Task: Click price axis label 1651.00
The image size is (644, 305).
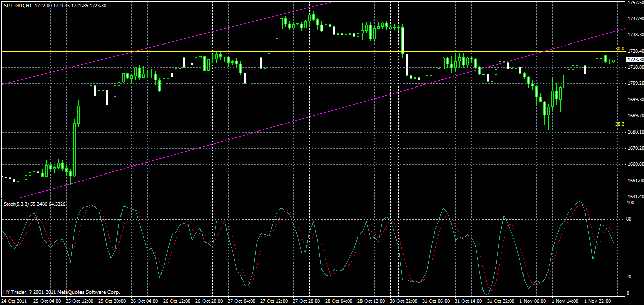Action: coord(636,181)
